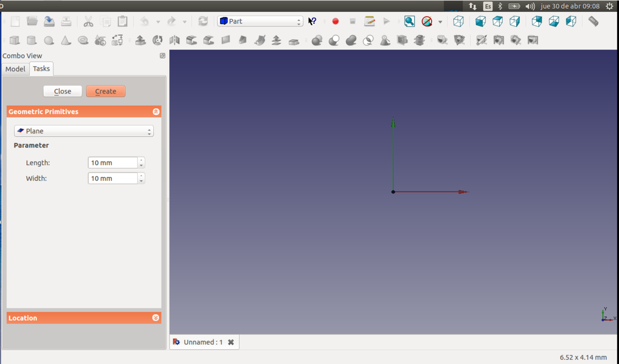
Task: Expand the Location section
Action: tap(156, 318)
